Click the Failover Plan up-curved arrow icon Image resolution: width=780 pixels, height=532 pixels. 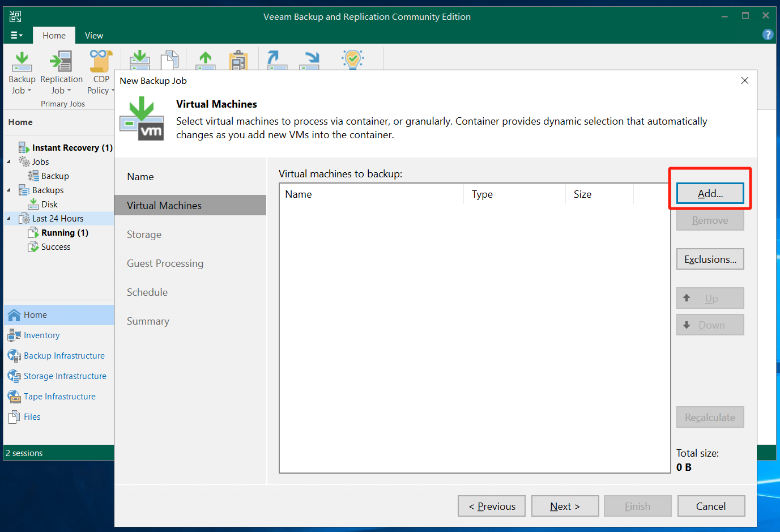click(x=276, y=59)
